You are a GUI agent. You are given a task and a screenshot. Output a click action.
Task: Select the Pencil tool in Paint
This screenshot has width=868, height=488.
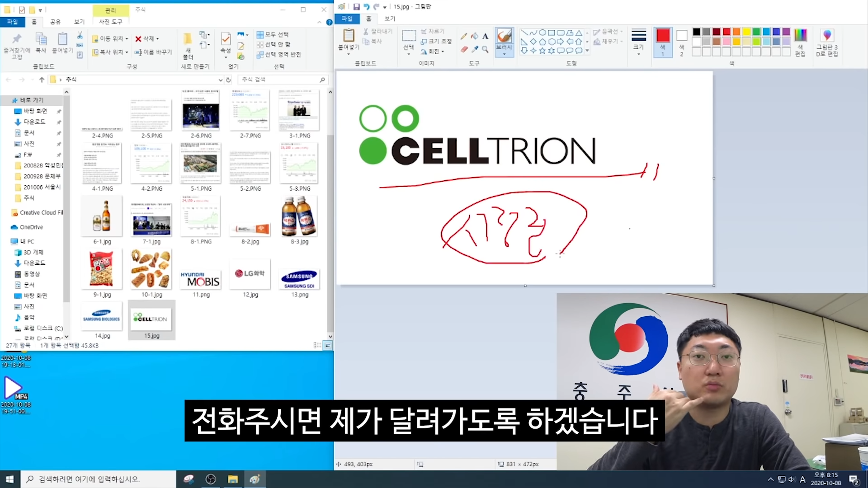coord(464,36)
